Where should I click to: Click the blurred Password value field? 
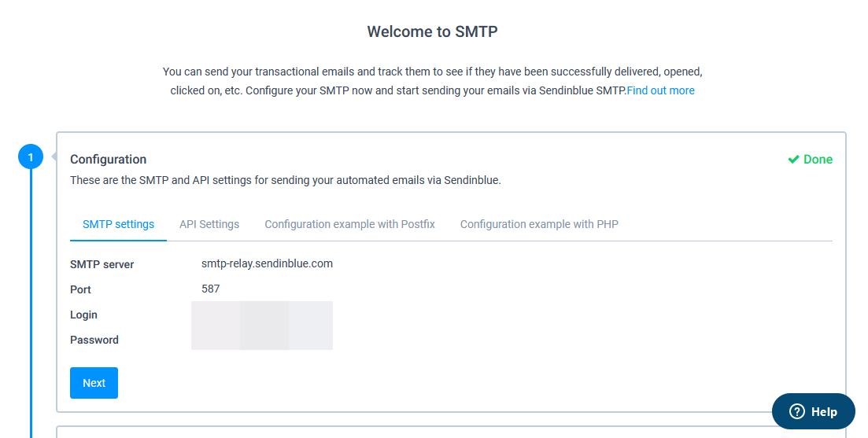[x=262, y=338]
